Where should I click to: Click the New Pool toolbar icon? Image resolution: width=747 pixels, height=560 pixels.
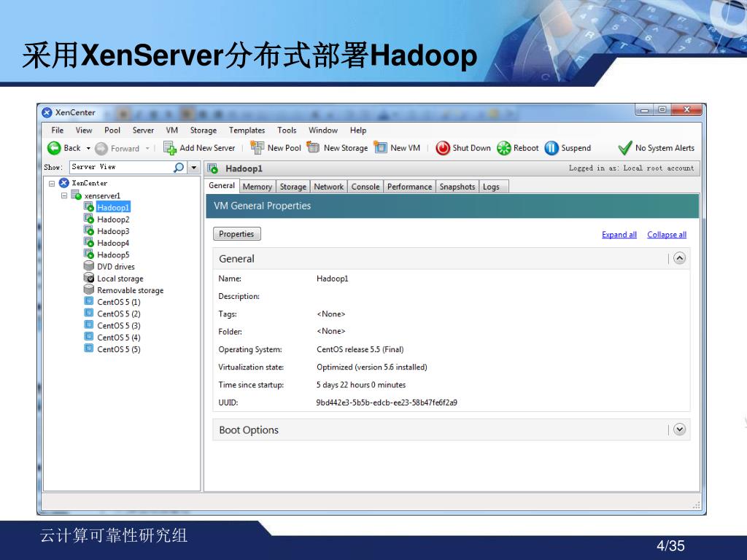pyautogui.click(x=257, y=148)
